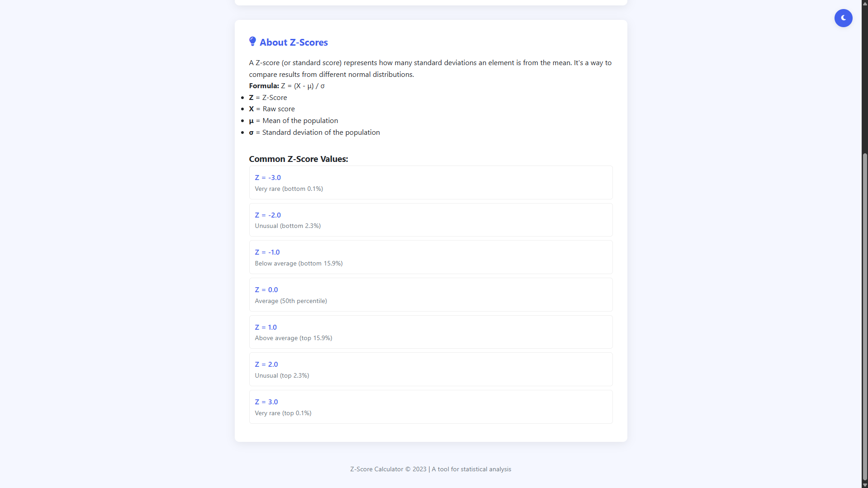Select the Z = 2.0 card

pyautogui.click(x=431, y=370)
